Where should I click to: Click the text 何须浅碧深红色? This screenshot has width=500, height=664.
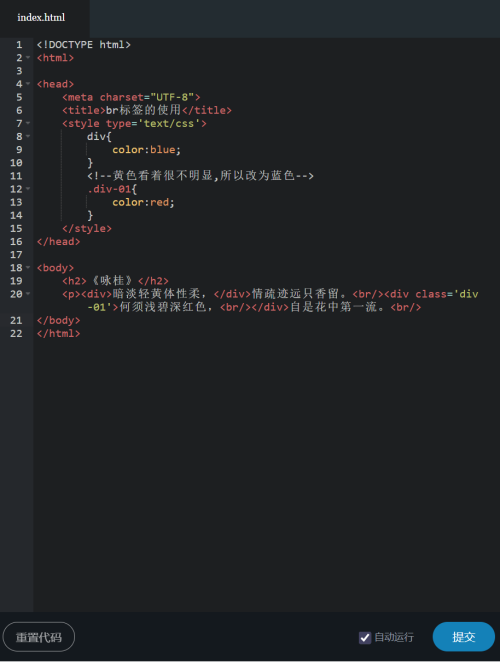pos(163,307)
